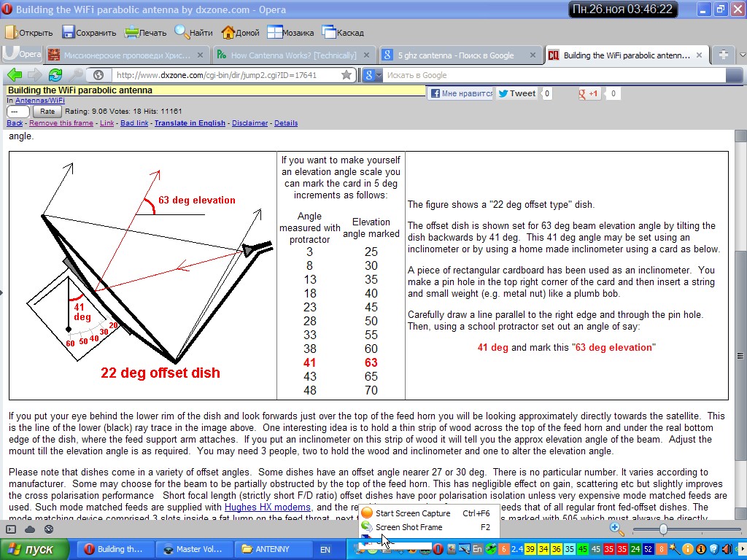This screenshot has width=747, height=560.
Task: Click the volume speaker tray icon
Action: tap(727, 549)
